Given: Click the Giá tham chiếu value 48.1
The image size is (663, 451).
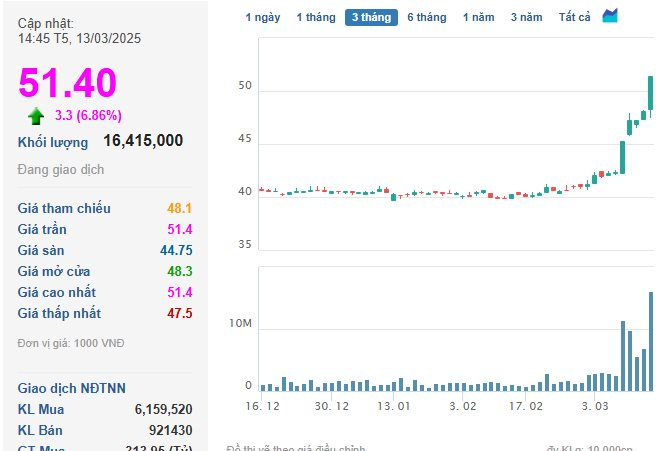Looking at the screenshot, I should (179, 208).
